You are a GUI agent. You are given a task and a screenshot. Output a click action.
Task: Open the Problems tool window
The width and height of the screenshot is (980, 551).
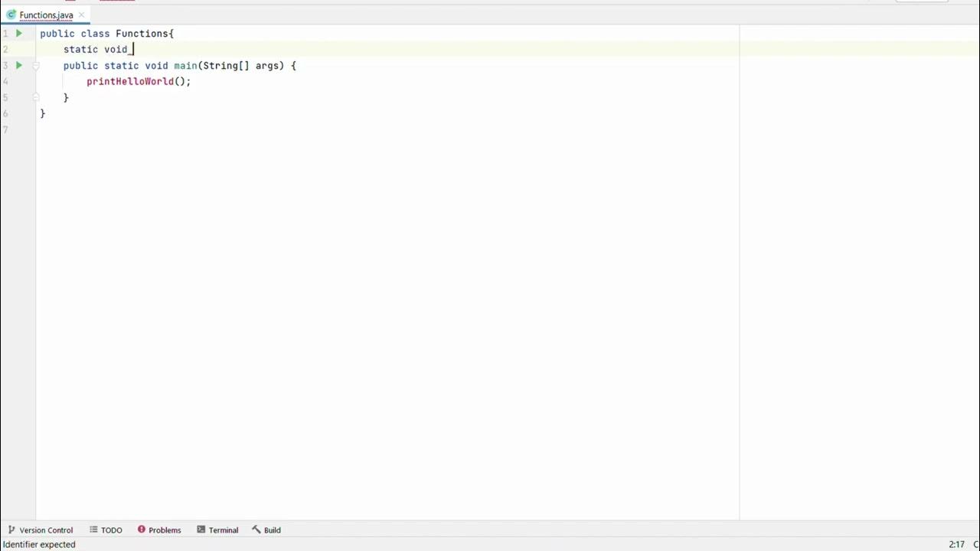(x=159, y=530)
